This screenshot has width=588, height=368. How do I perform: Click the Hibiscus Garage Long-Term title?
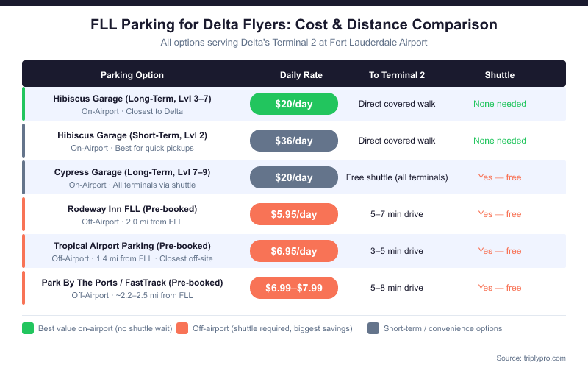pos(132,99)
